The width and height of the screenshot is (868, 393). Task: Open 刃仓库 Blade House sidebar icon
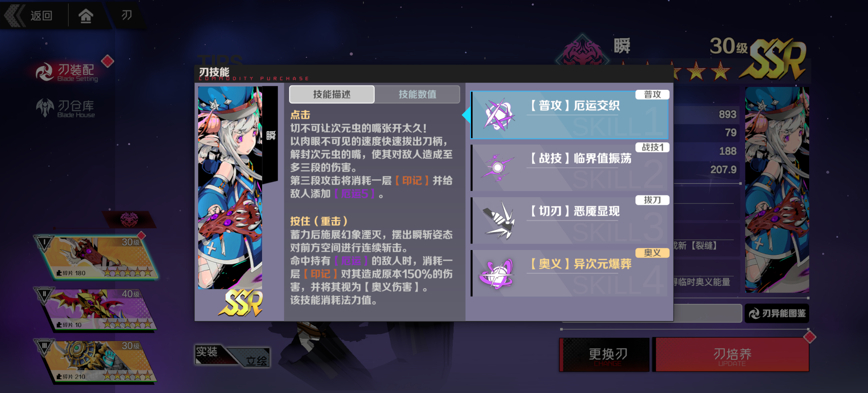tap(45, 108)
